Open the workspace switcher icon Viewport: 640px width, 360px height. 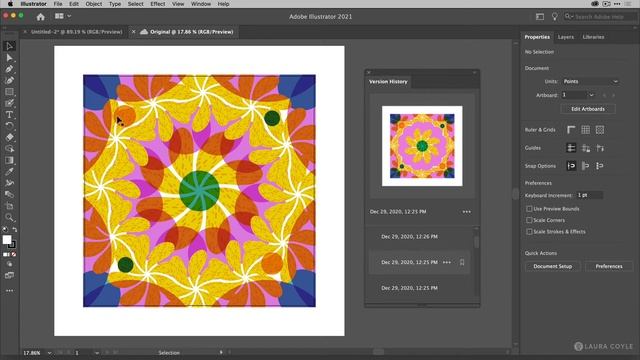pyautogui.click(x=540, y=16)
